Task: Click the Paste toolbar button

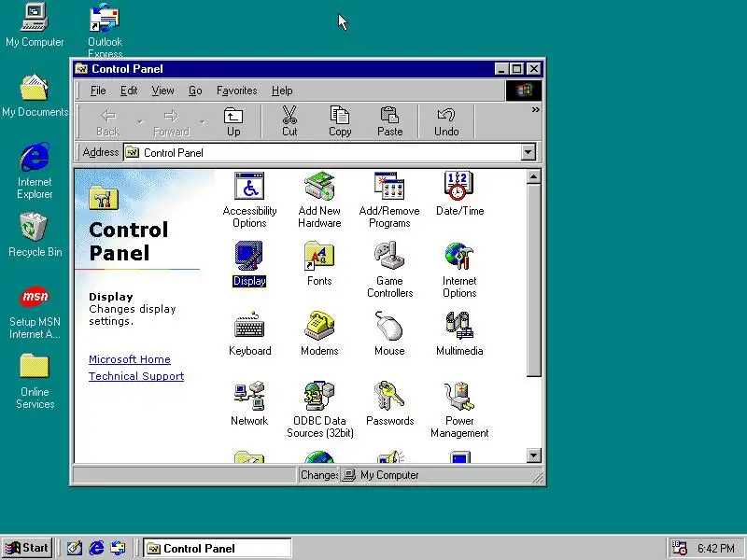Action: pyautogui.click(x=389, y=122)
